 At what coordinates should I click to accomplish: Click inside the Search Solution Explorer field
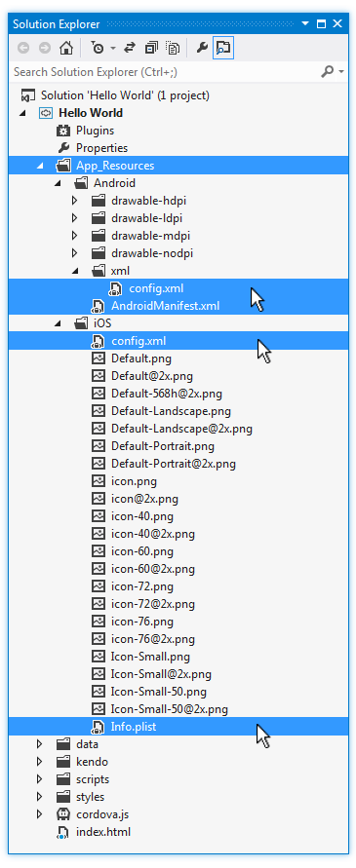[x=164, y=72]
